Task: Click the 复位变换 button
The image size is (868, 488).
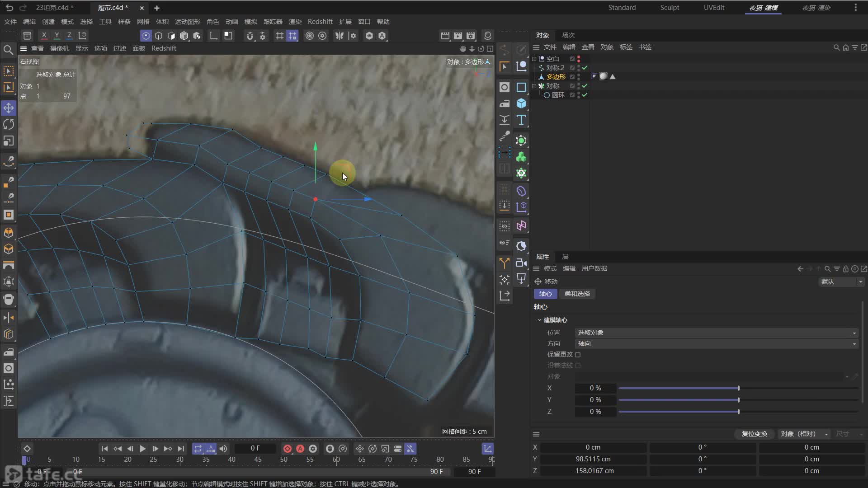Action: point(754,434)
